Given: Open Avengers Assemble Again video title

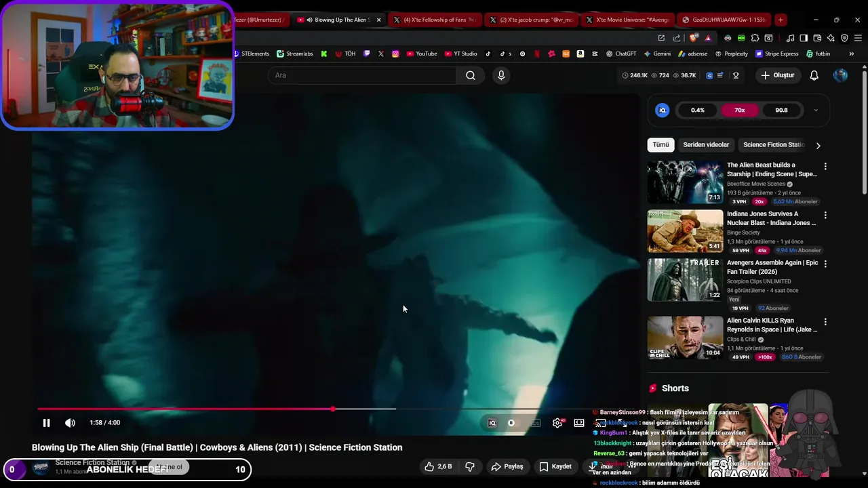Looking at the screenshot, I should click(772, 267).
